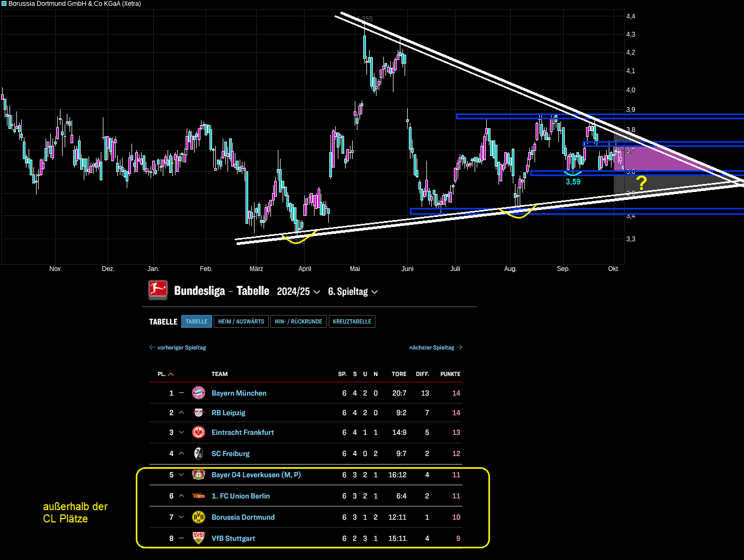Open the Borussia Dortmund team link
The image size is (744, 560).
tap(243, 517)
